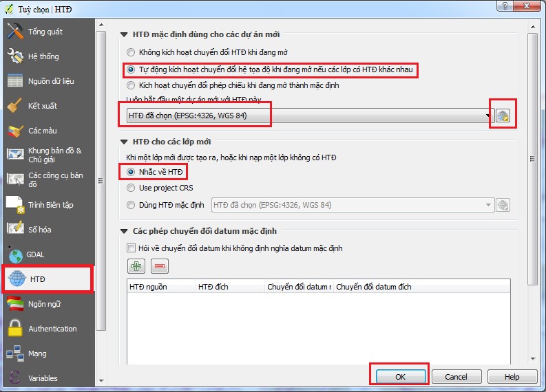Click sidebar scrollbar up arrow

[x=101, y=25]
